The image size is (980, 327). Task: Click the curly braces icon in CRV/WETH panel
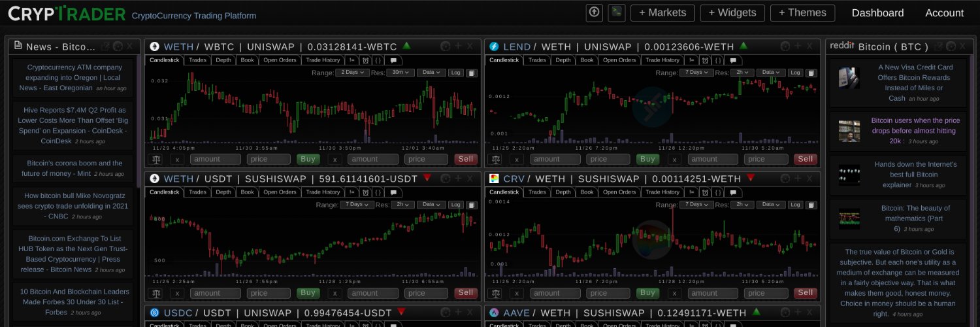(x=717, y=192)
